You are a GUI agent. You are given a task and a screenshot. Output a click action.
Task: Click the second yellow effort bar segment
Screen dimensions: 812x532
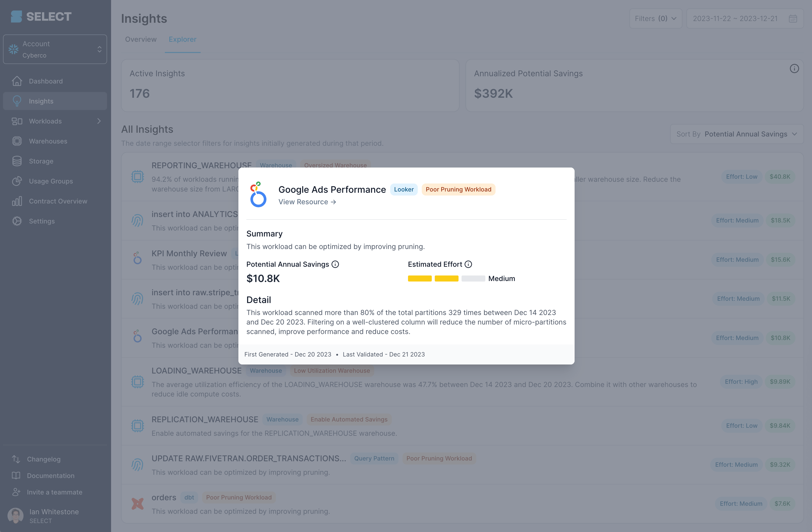coord(446,278)
